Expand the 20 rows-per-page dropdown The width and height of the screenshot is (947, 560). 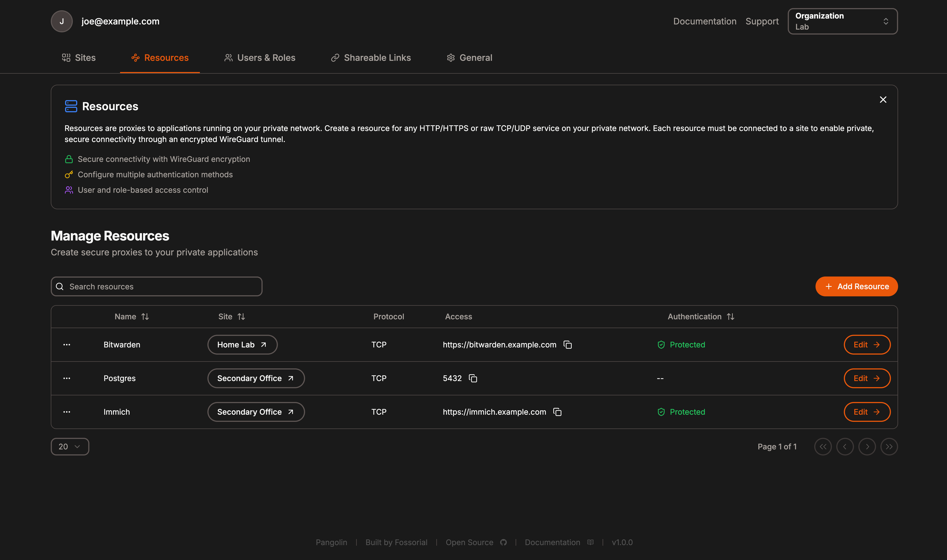[x=70, y=446]
